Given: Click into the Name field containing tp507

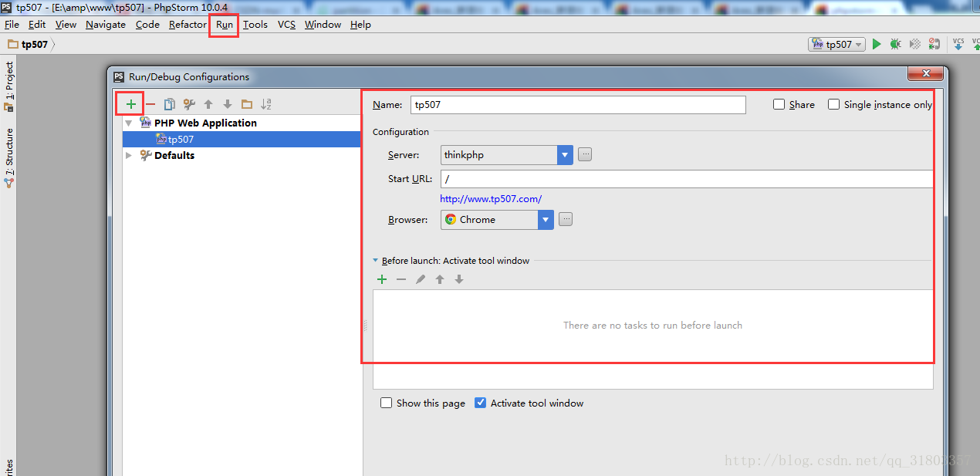Looking at the screenshot, I should point(578,104).
